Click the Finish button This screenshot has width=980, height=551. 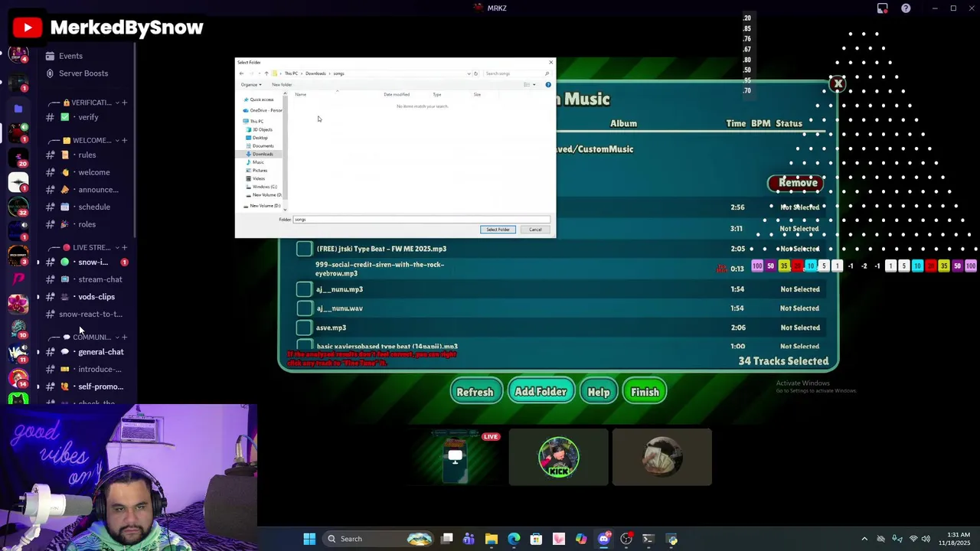pyautogui.click(x=645, y=392)
